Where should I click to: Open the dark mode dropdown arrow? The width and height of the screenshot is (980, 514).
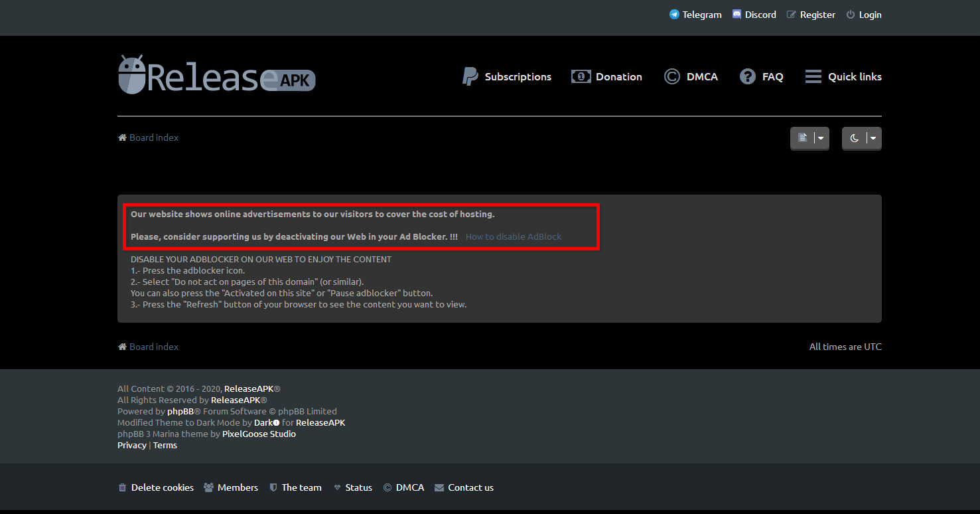pos(873,138)
